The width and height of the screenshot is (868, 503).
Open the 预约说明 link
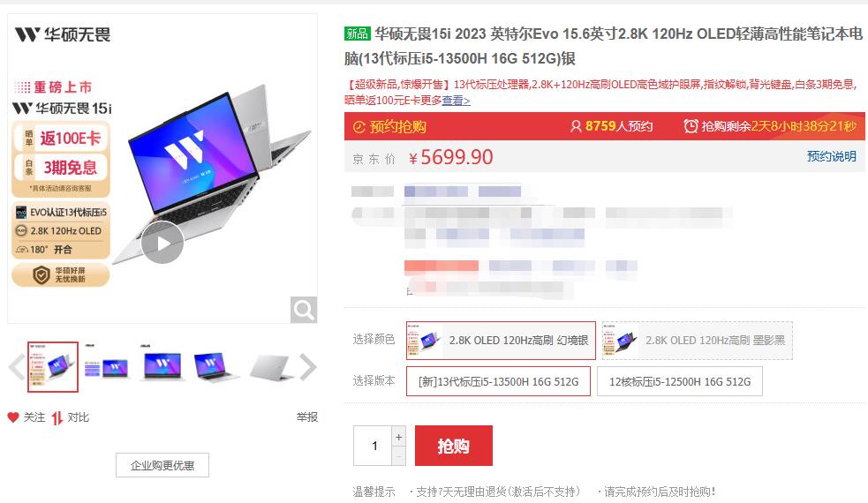pos(832,156)
